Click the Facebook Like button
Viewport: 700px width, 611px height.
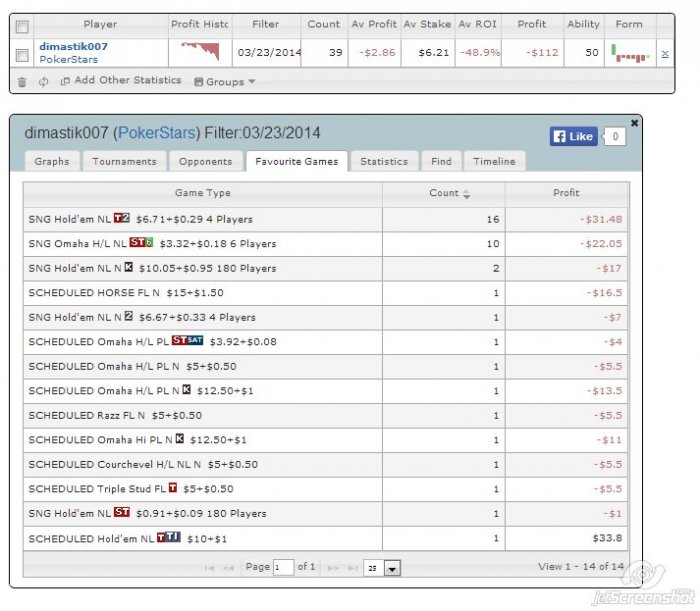[x=574, y=136]
